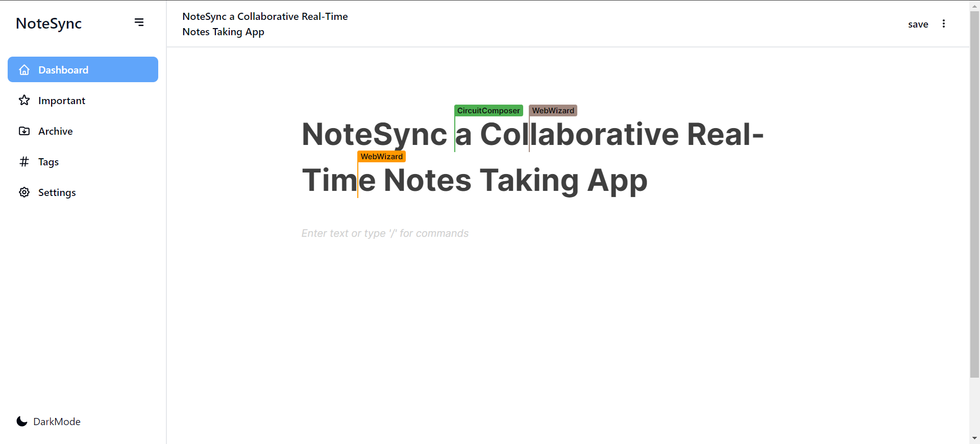Open the three-dot options menu
This screenshot has width=980, height=444.
pyautogui.click(x=943, y=24)
